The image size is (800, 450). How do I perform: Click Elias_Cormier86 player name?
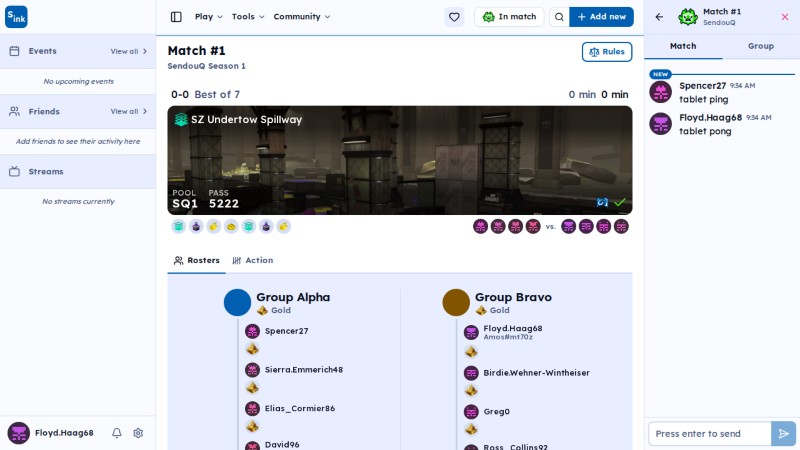(300, 409)
